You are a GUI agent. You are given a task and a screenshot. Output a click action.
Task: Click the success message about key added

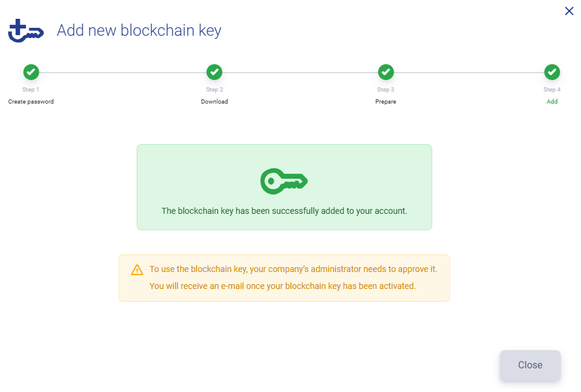tap(284, 211)
